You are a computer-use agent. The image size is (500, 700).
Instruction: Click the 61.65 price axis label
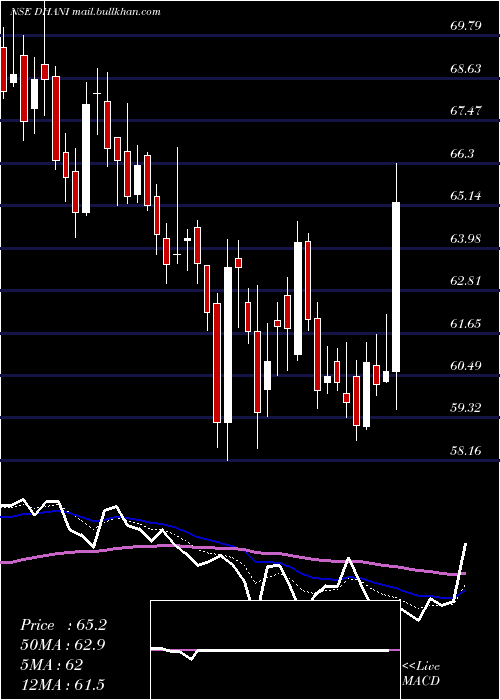[x=466, y=324]
